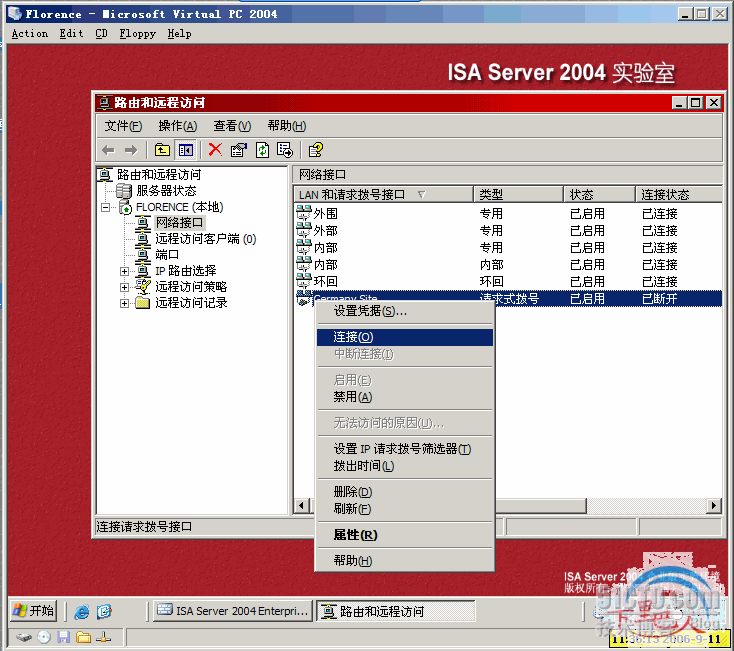Click the right scroll arrow of list
Viewport: 734px width, 651px height.
click(x=713, y=505)
